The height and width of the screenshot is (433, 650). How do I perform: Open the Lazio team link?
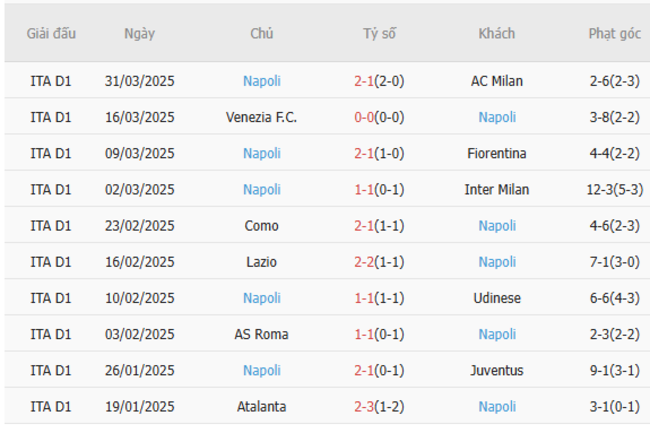[262, 262]
